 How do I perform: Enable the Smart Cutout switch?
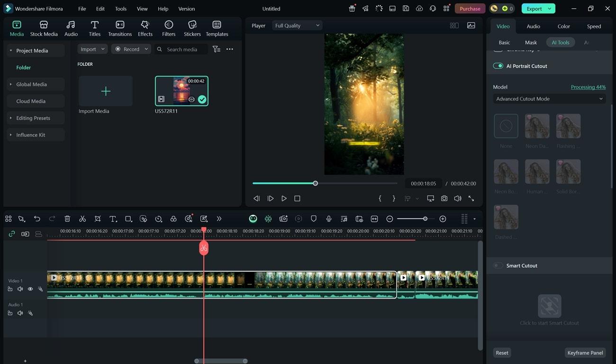[x=498, y=265]
